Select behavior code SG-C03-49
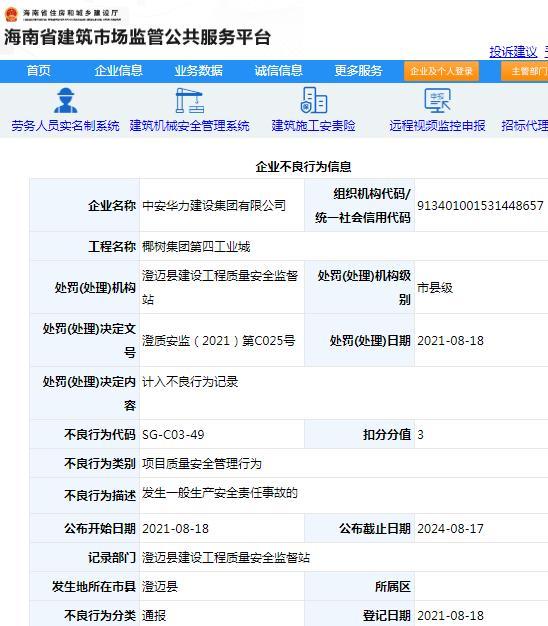 click(173, 434)
